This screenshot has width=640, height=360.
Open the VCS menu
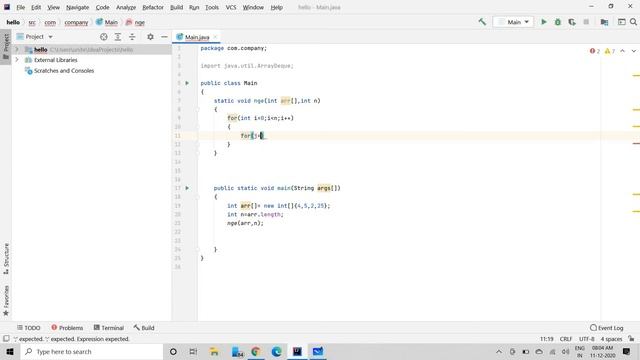pyautogui.click(x=231, y=7)
